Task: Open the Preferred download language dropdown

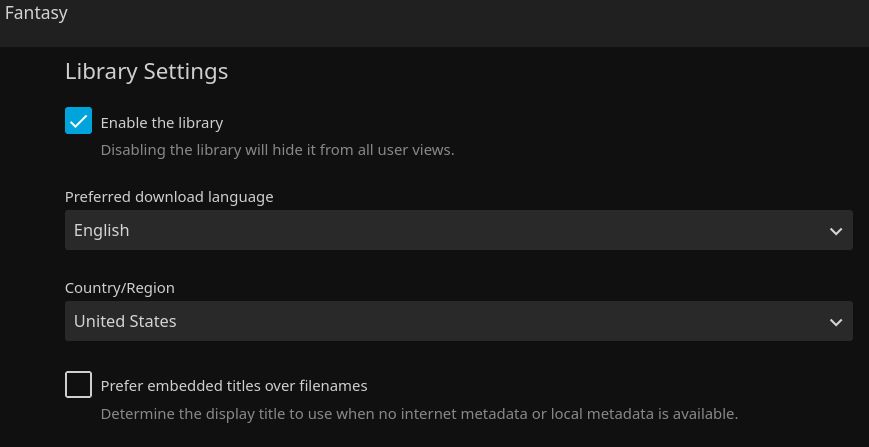Action: coord(458,230)
